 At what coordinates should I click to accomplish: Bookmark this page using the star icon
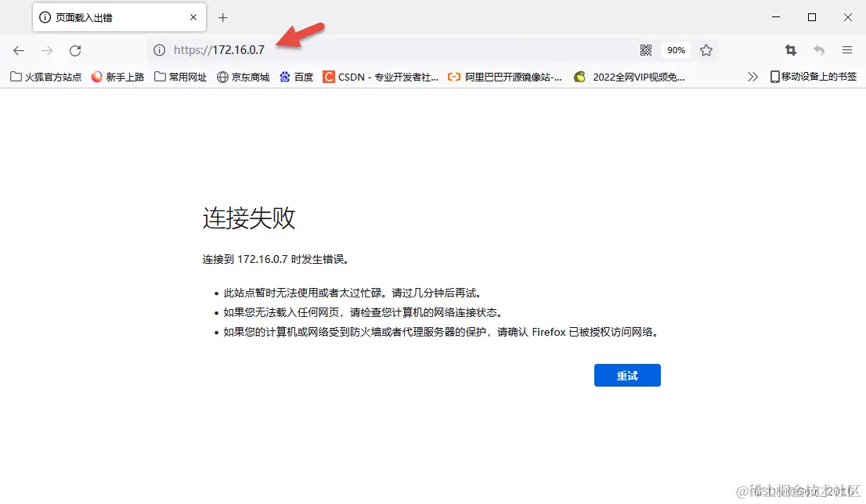tap(706, 49)
